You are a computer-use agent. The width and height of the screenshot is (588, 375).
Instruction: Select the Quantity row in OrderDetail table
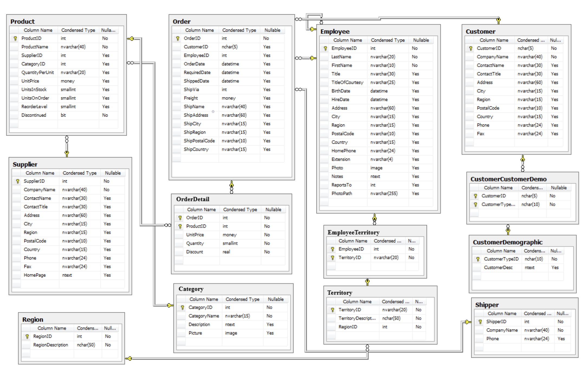click(230, 244)
